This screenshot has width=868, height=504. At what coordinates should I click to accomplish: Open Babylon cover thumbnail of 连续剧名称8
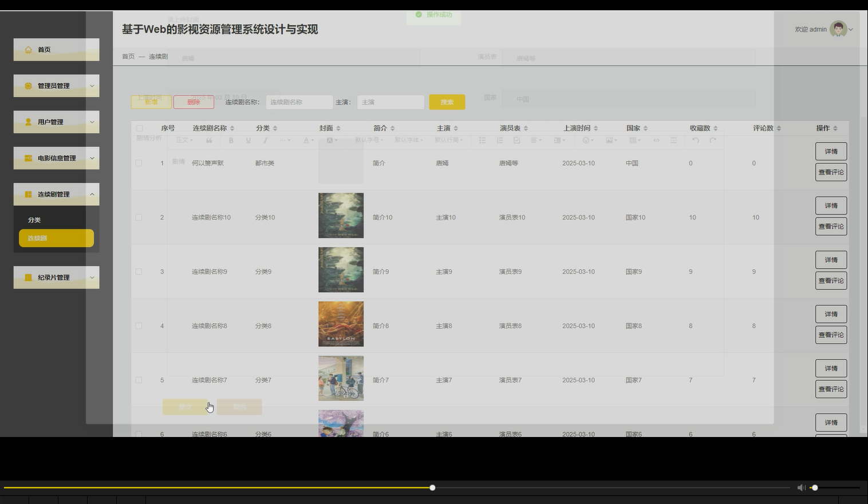tap(341, 324)
